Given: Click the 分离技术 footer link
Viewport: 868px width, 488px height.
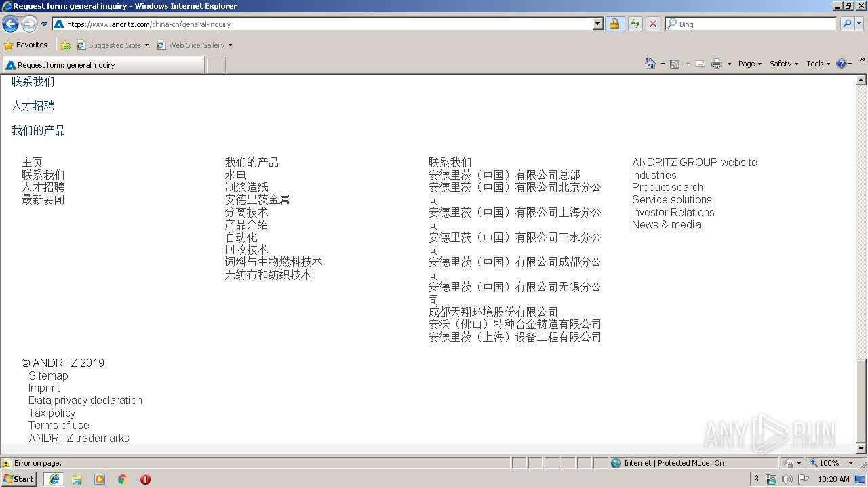Looking at the screenshot, I should (x=246, y=212).
